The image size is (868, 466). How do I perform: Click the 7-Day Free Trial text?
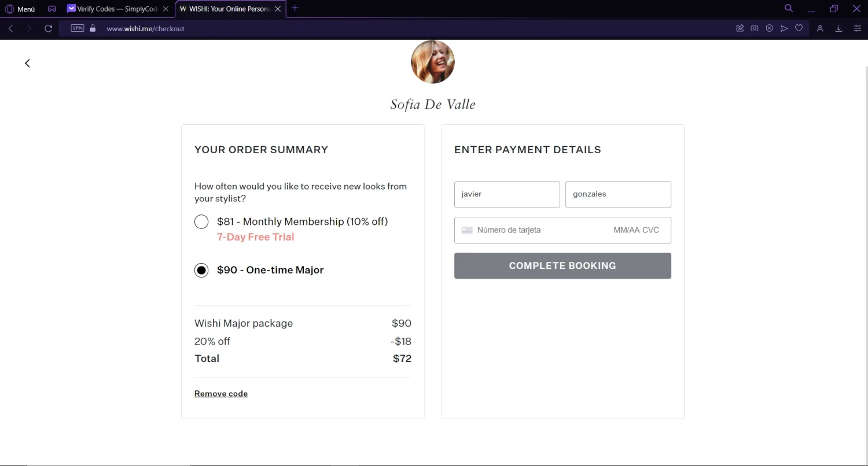click(x=255, y=237)
